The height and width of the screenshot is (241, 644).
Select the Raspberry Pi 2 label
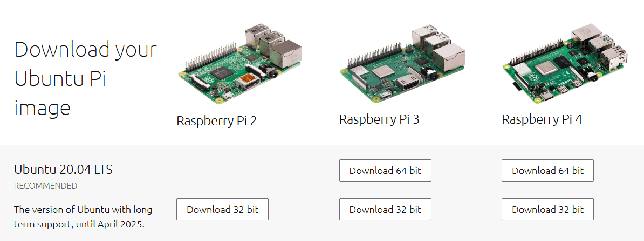click(216, 121)
